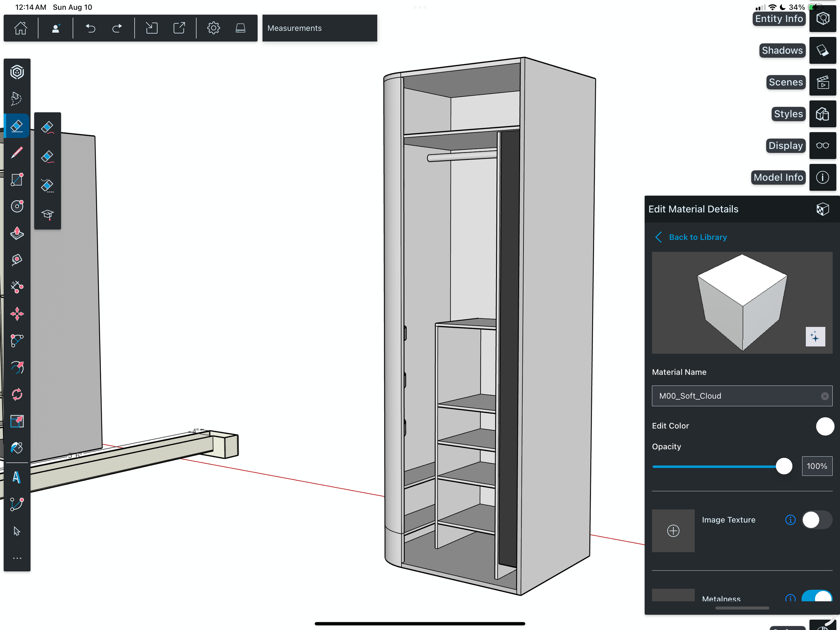This screenshot has width=840, height=630.
Task: Choose the eraser variant with dashed line
Action: 47,186
